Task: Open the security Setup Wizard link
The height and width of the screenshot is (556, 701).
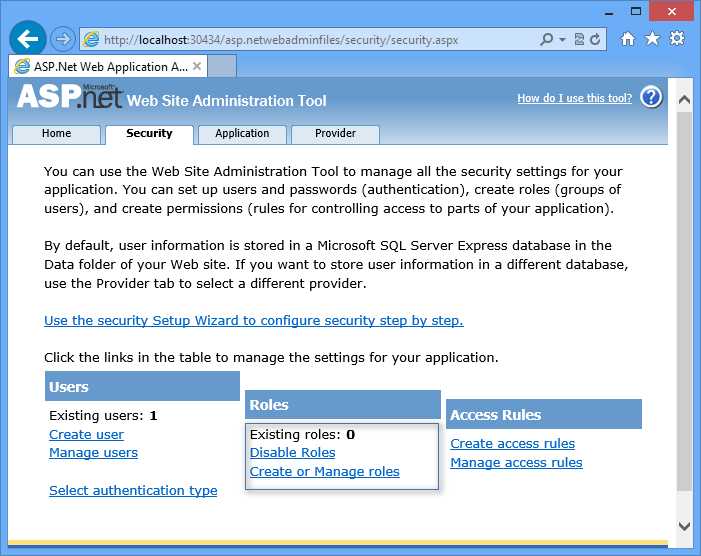Action: [x=253, y=321]
